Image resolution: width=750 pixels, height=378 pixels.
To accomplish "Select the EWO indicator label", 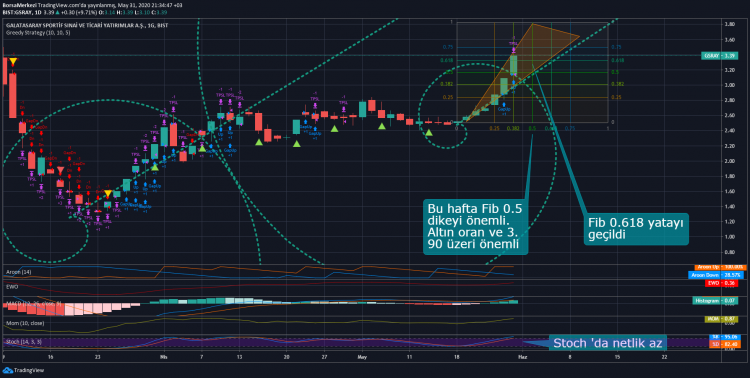I will (x=11, y=287).
